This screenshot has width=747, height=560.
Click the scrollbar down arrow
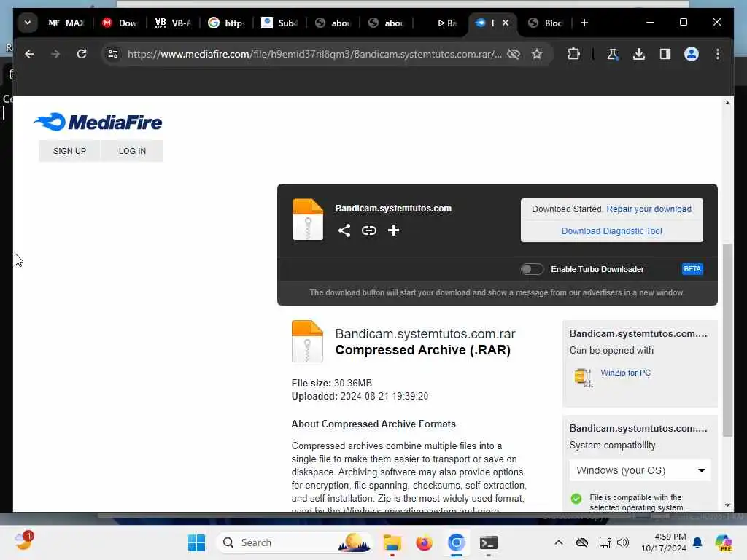coord(727,505)
